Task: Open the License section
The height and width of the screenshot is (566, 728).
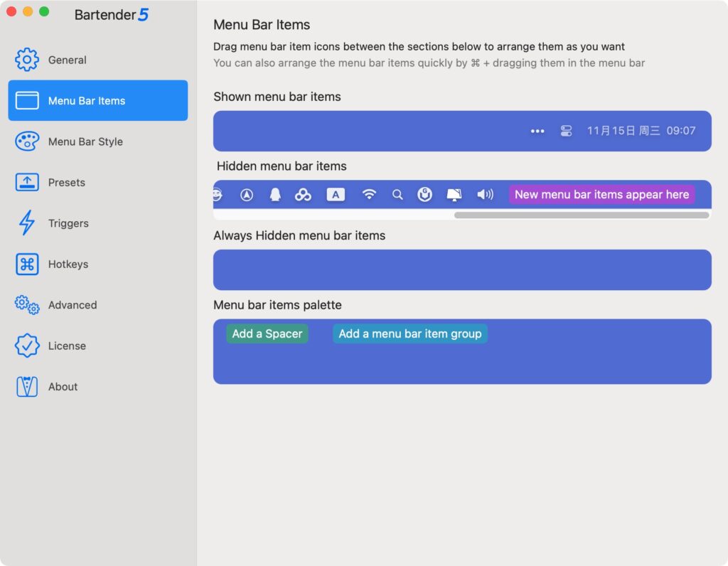Action: [x=67, y=346]
